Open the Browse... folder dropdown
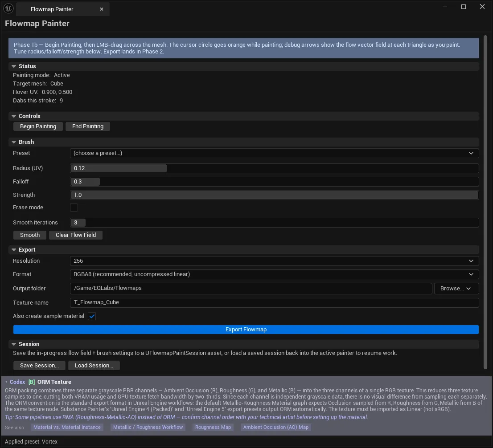Screen dimensions: 493x448 tap(456, 289)
